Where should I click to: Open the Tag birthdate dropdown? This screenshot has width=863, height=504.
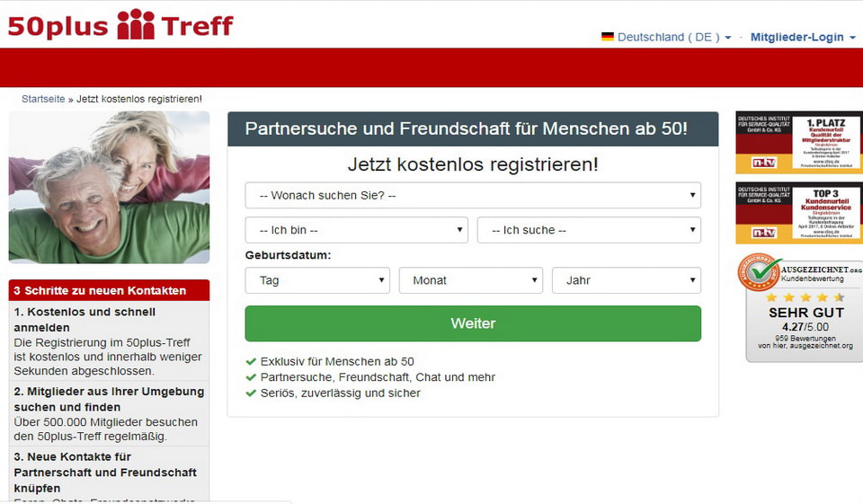(317, 280)
